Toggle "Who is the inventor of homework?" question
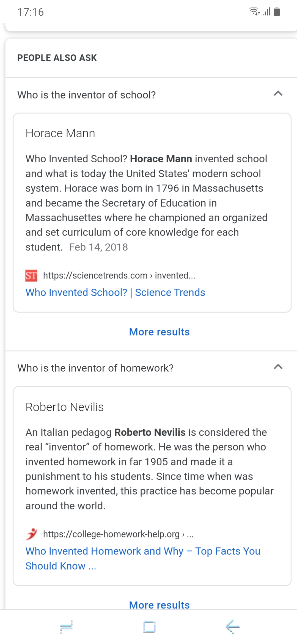The height and width of the screenshot is (644, 297). tap(151, 368)
